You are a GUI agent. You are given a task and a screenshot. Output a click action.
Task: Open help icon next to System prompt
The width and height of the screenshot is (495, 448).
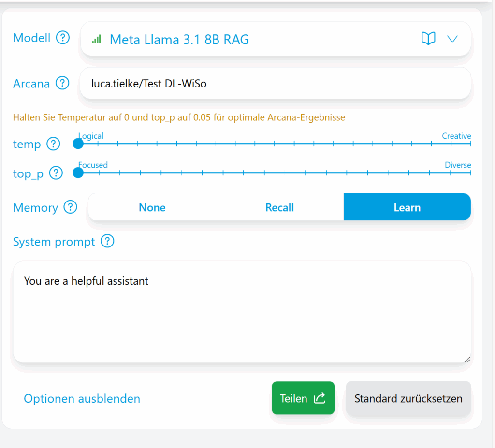107,241
